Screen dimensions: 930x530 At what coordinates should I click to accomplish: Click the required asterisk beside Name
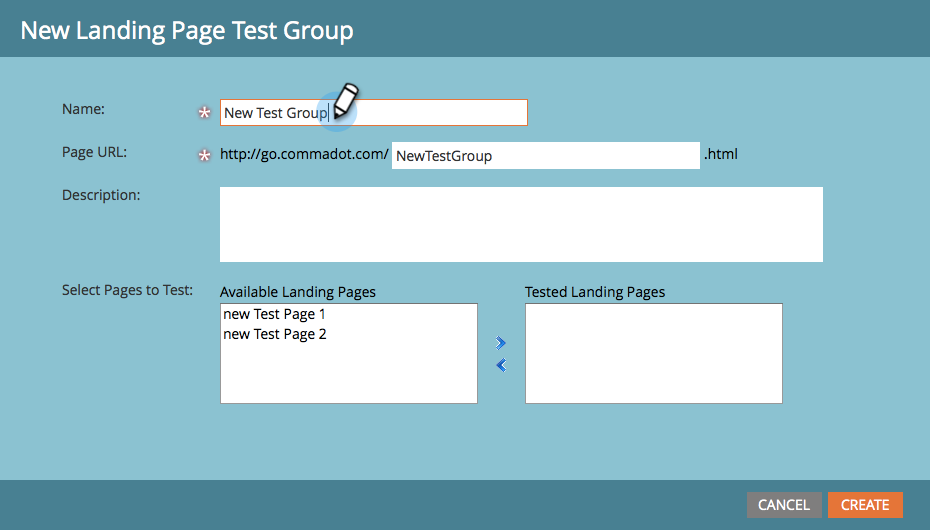pyautogui.click(x=205, y=113)
